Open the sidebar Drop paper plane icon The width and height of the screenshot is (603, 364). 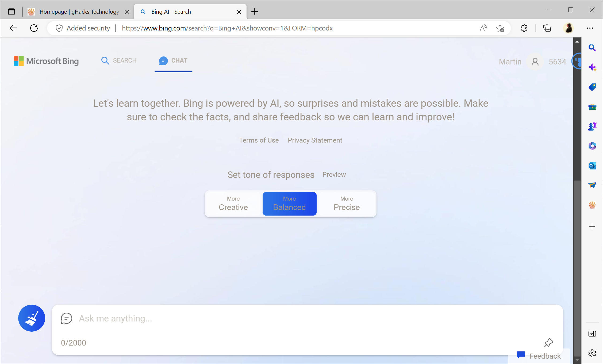tap(592, 185)
